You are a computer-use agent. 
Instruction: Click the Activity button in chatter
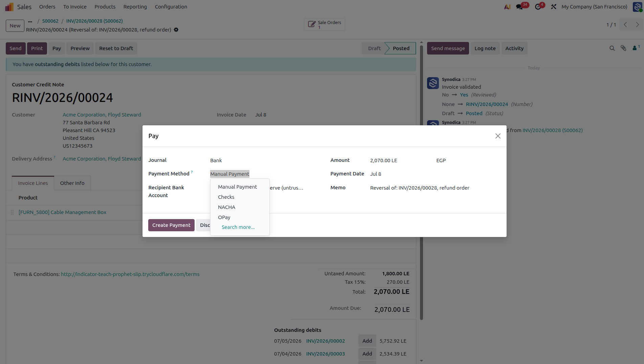pos(514,48)
